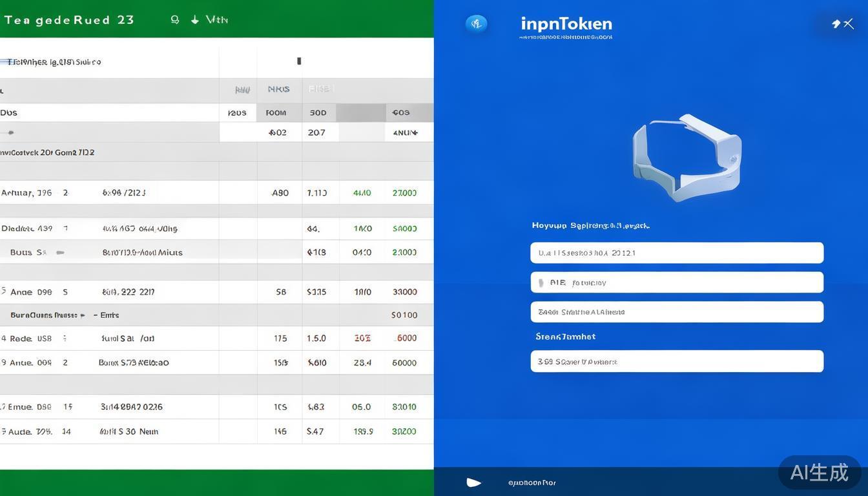The width and height of the screenshot is (868, 496).
Task: Click the 369 Sqver input field
Action: [676, 361]
